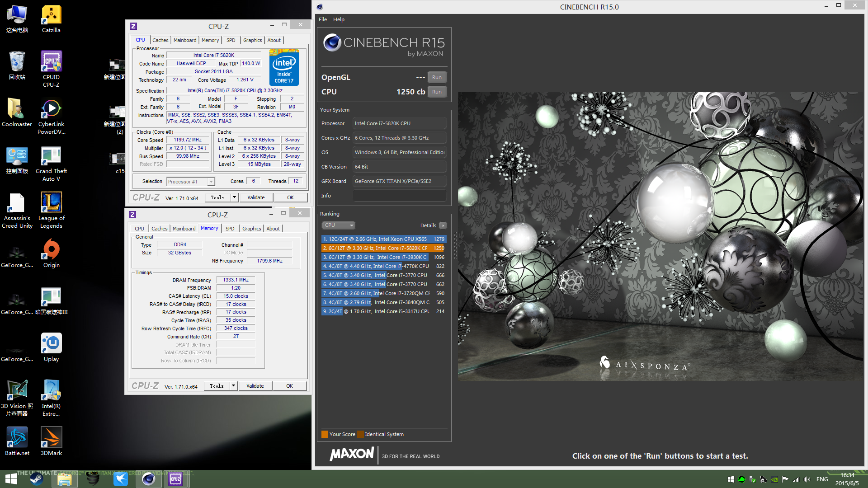Open the Catzilla desktop icon

[x=51, y=19]
